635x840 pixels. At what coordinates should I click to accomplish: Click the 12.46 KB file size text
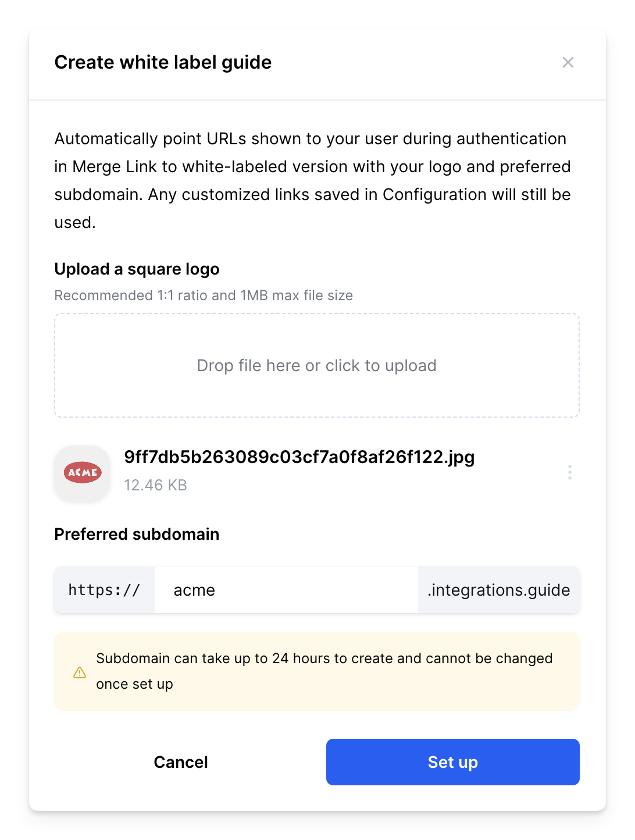pos(155,485)
